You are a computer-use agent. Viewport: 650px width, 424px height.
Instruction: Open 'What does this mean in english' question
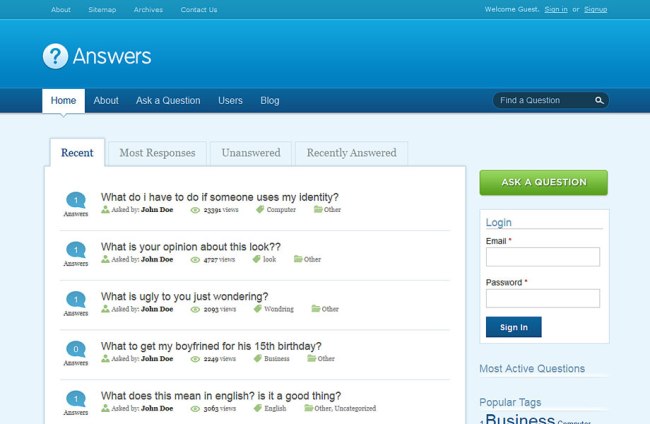[x=221, y=396]
